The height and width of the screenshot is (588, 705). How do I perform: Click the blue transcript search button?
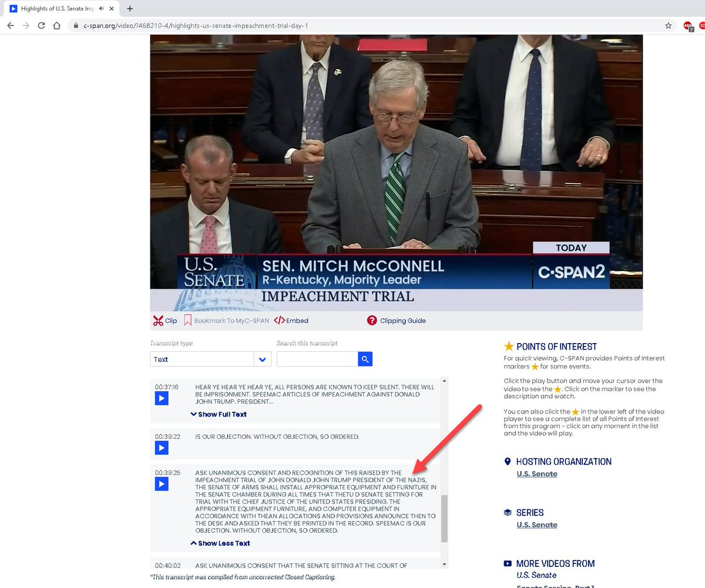[365, 359]
